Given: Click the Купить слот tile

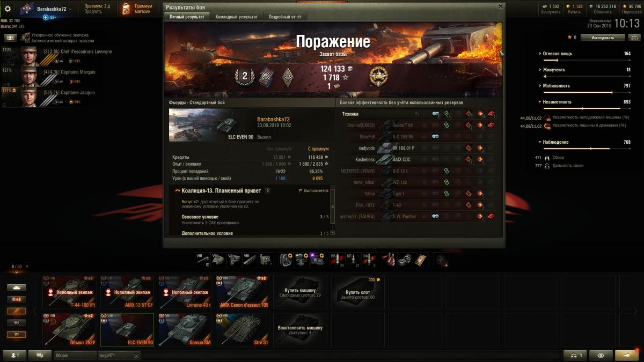Looking at the screenshot, I should point(358,292).
